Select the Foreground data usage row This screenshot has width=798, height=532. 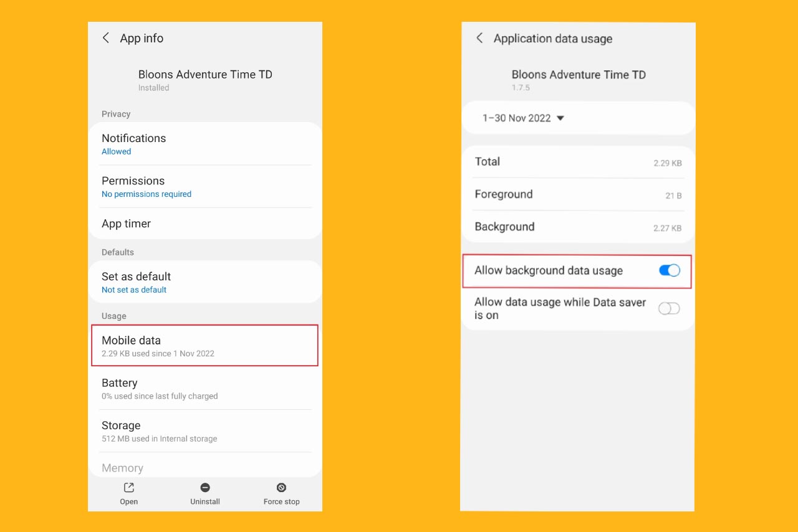[578, 194]
